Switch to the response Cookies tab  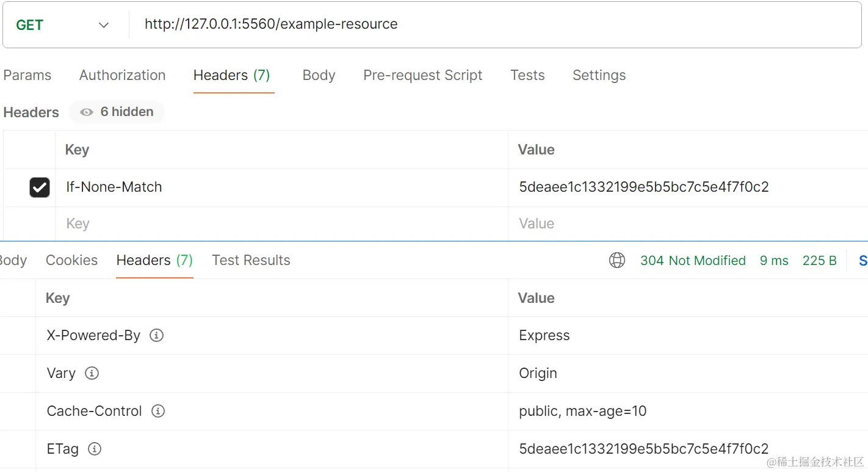click(x=71, y=260)
